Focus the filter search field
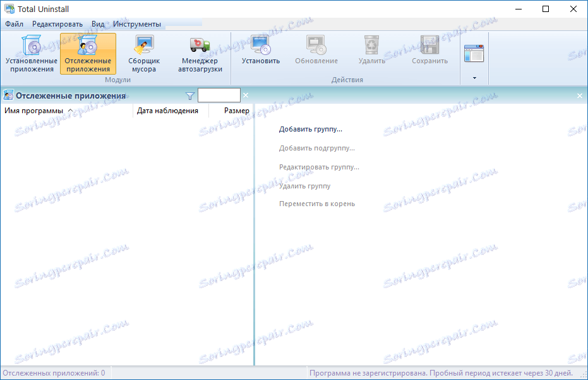Screen dimensions: 588x380 tap(219, 95)
